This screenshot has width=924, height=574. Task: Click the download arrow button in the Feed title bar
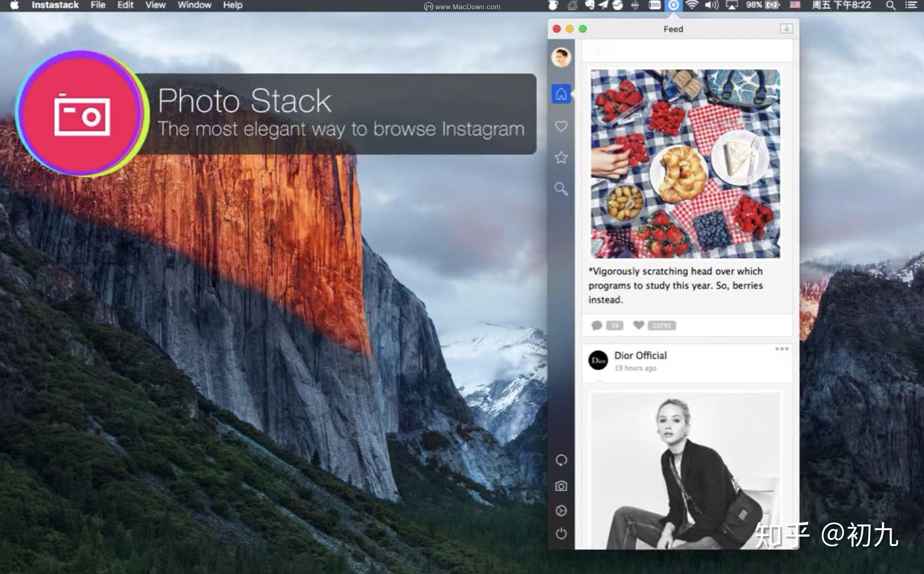point(786,29)
